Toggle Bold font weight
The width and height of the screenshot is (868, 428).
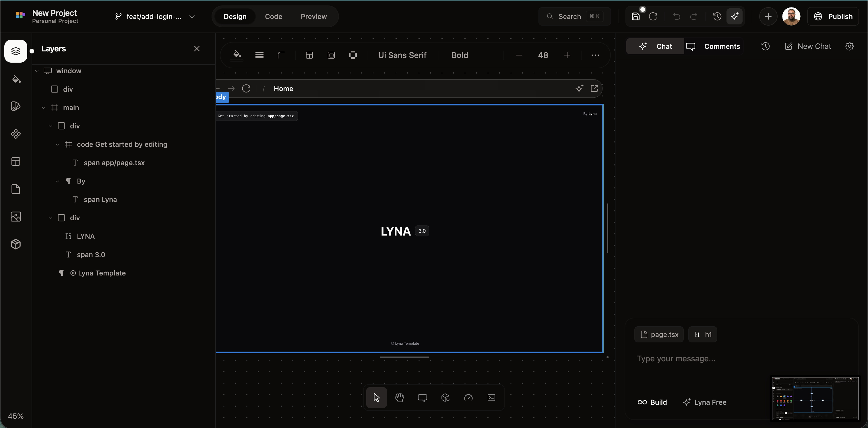point(460,55)
